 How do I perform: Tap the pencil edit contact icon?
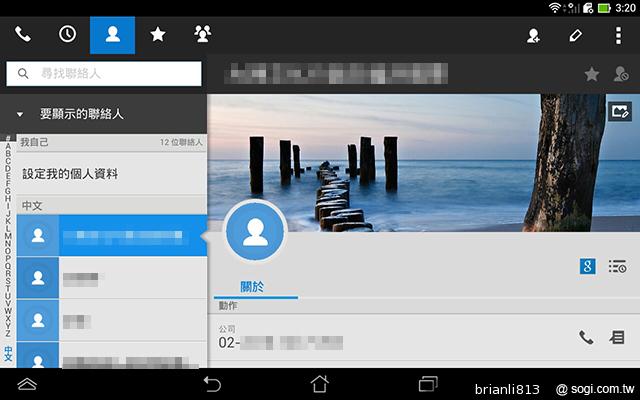(x=575, y=35)
